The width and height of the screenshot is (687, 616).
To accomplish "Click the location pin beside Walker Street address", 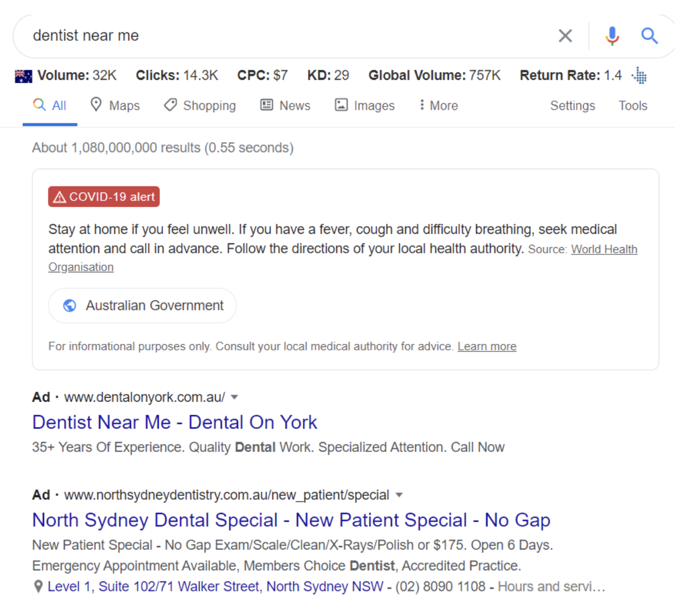I will point(38,586).
